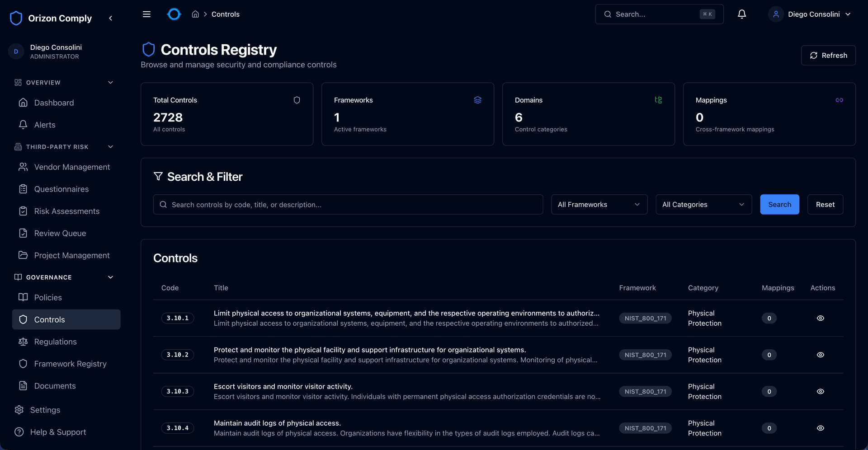Open notifications via the bell icon

[741, 14]
